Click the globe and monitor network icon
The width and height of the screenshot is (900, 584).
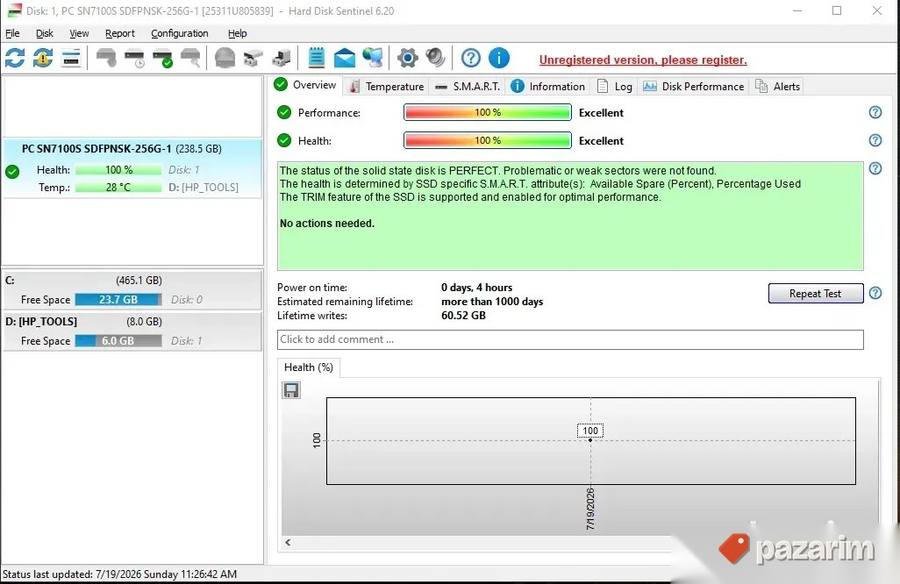pyautogui.click(x=373, y=58)
